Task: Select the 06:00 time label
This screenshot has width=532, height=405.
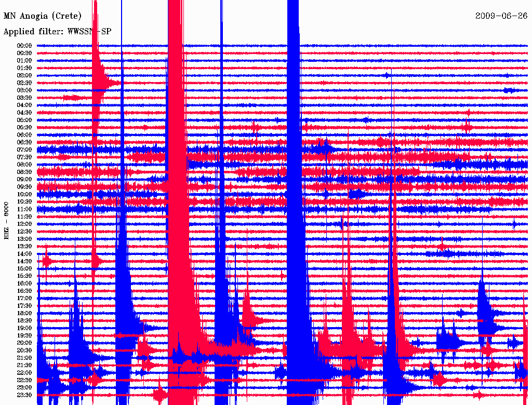Action: tap(24, 134)
